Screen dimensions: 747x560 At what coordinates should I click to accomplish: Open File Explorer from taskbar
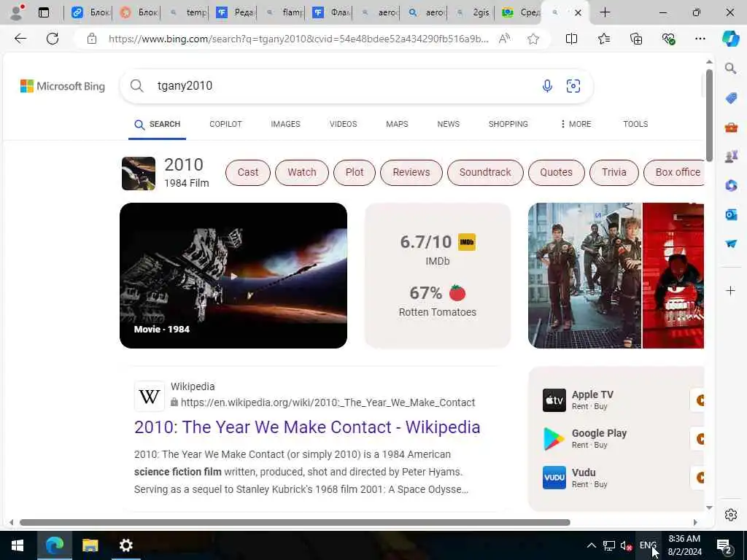[x=90, y=545]
